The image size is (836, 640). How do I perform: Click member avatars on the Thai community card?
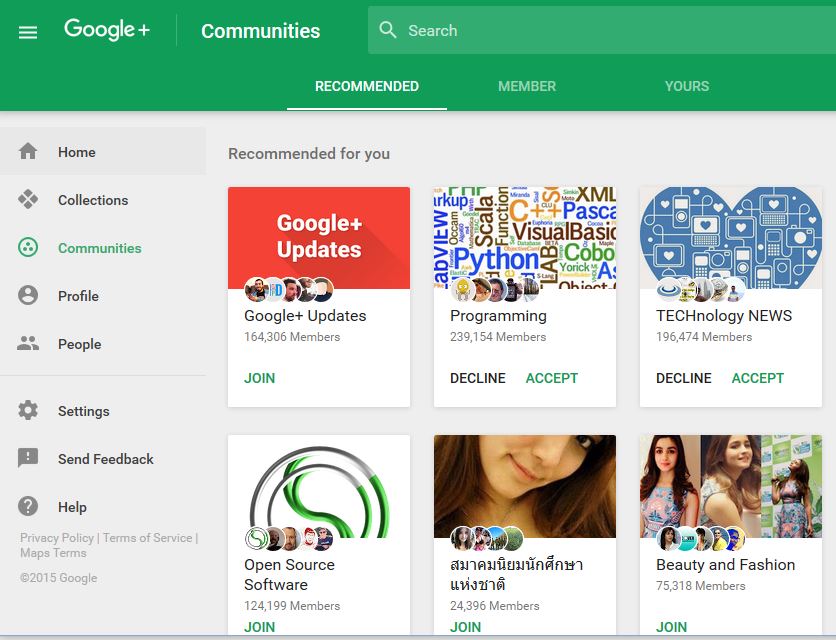click(x=487, y=539)
